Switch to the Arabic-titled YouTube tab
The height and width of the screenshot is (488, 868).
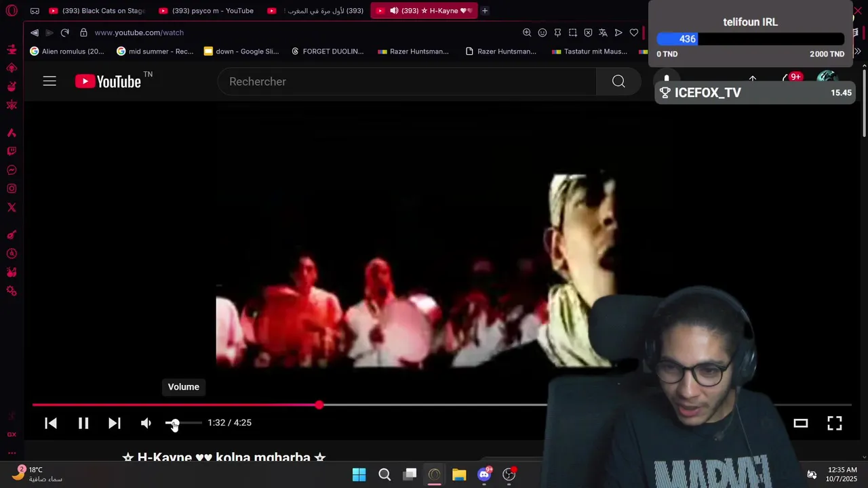click(316, 11)
